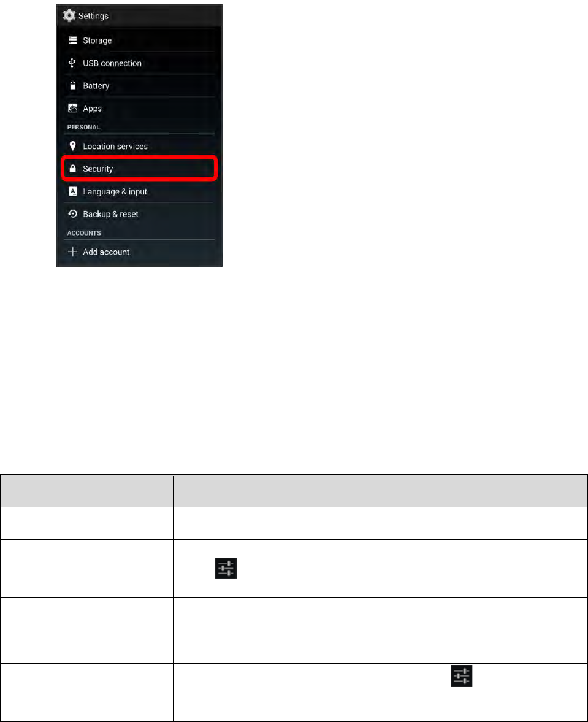Screen dimensions: 588x722
Task: Open USB connection settings
Action: (x=139, y=63)
